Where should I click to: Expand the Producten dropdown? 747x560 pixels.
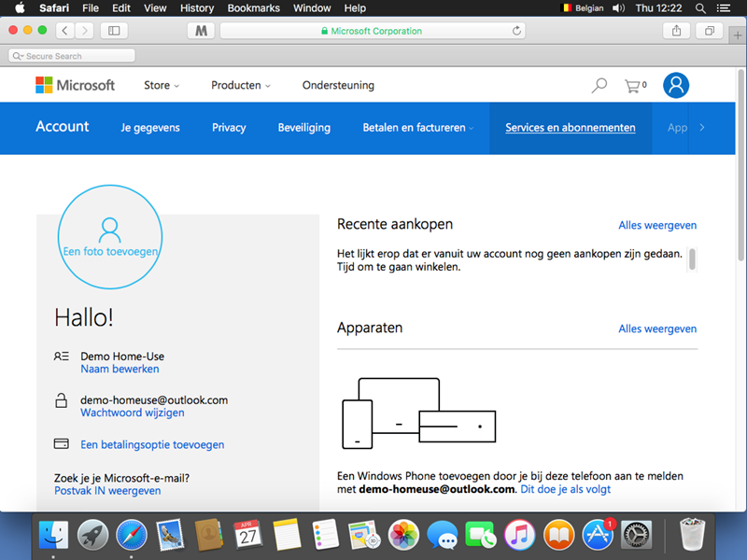tap(241, 85)
